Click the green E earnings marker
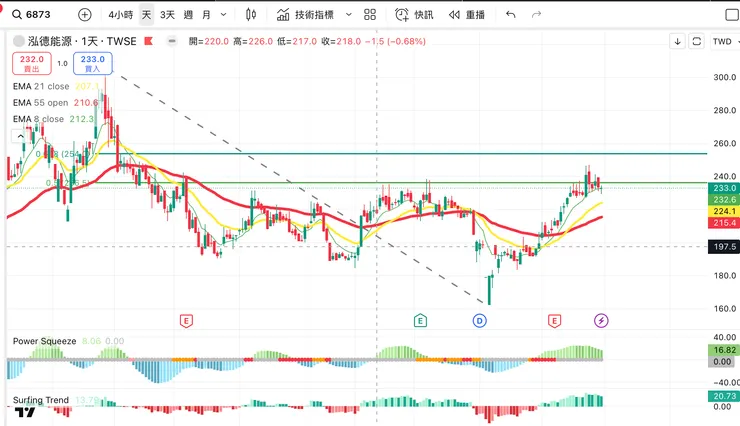Viewport: 740px width, 426px height. (420, 321)
